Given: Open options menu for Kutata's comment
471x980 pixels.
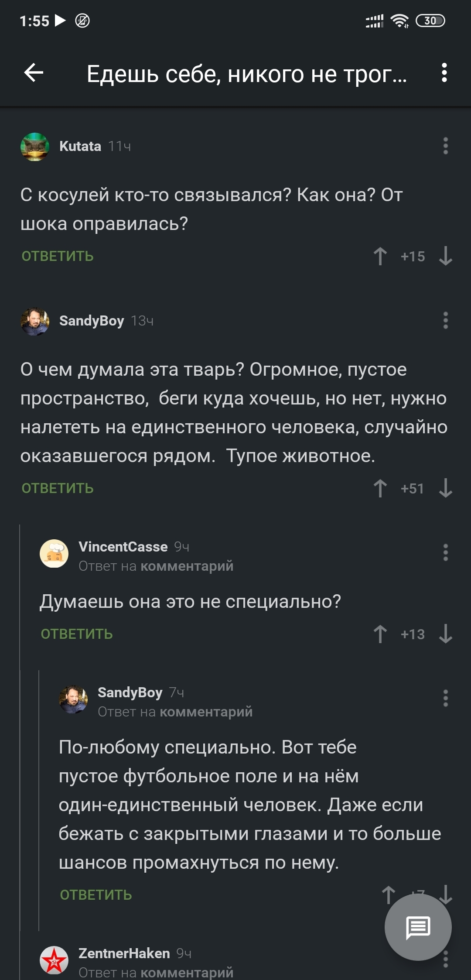Looking at the screenshot, I should click(x=445, y=146).
